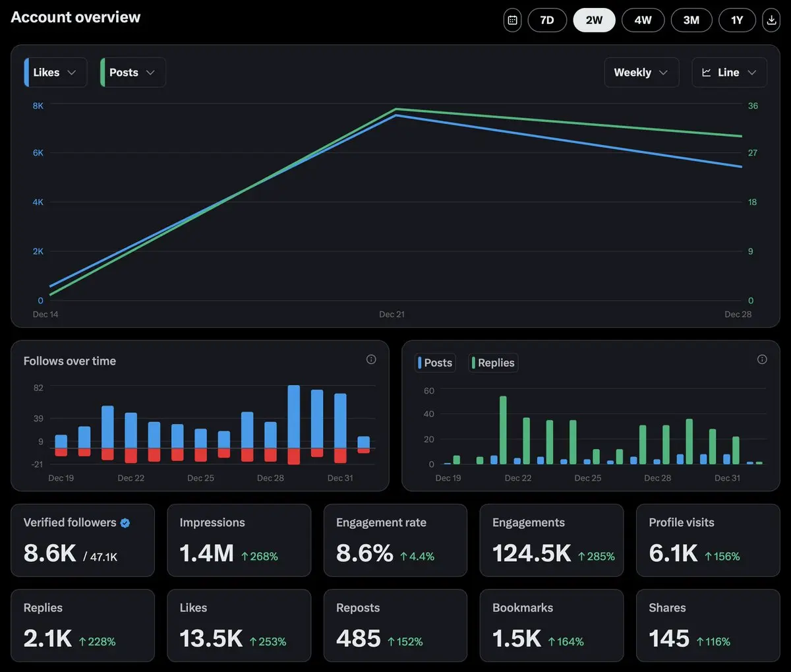791x672 pixels.
Task: Open the calendar date picker icon
Action: coord(512,20)
